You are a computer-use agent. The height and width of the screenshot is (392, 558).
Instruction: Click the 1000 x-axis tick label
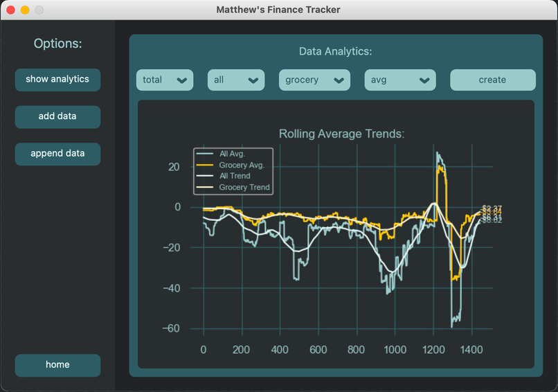[395, 350]
